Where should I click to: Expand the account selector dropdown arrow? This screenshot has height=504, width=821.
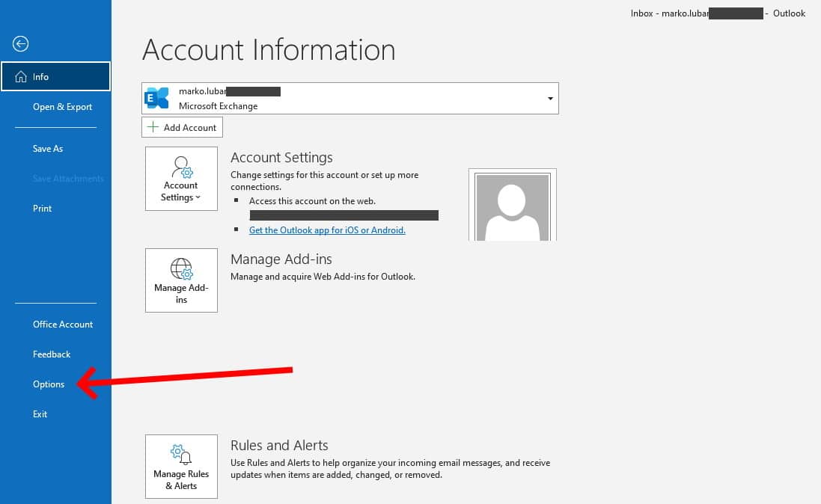click(x=550, y=98)
